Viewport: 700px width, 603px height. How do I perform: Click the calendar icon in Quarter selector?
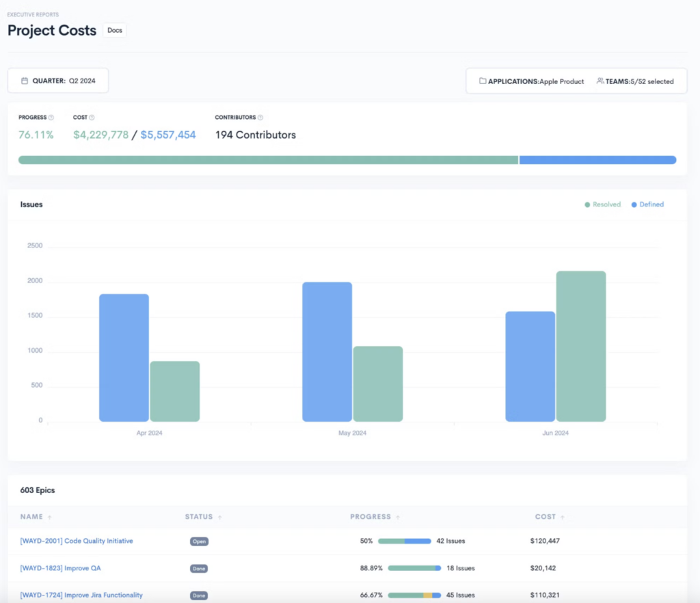coord(25,81)
